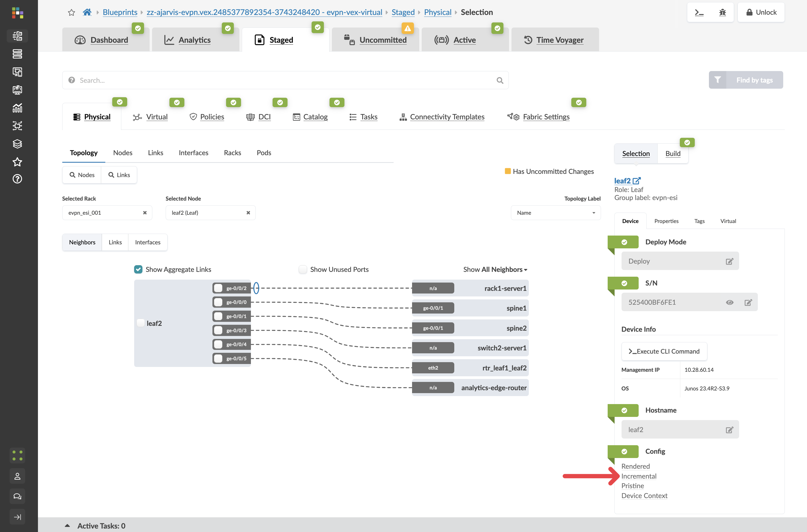Click the home icon in breadcrumb

click(87, 13)
